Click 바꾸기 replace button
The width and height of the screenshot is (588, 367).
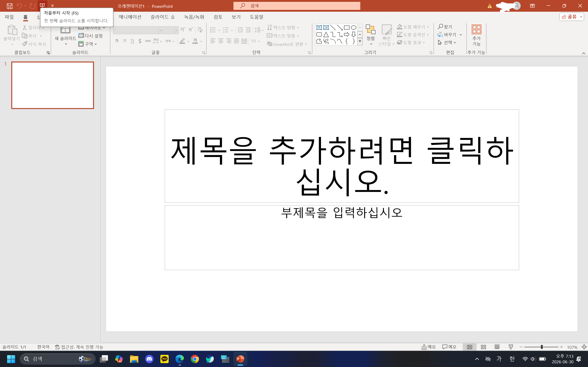447,35
